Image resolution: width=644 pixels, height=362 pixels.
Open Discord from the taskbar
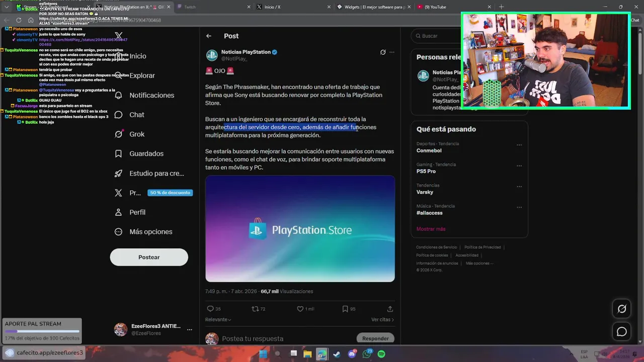pos(352,354)
